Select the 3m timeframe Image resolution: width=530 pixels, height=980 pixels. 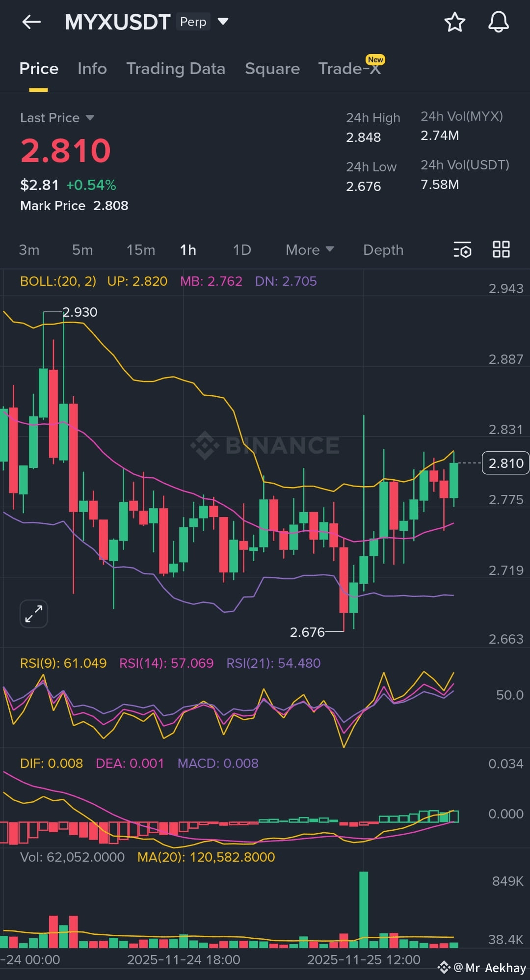tap(29, 250)
